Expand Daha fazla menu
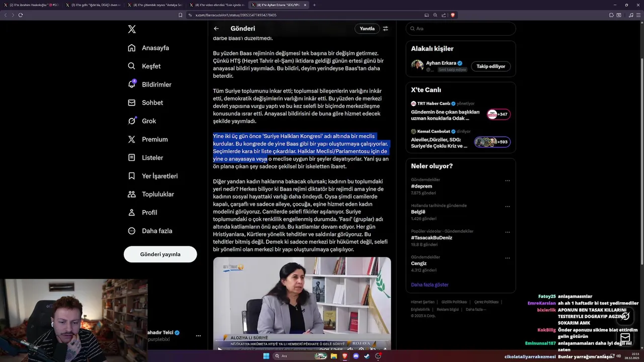 coord(150,231)
